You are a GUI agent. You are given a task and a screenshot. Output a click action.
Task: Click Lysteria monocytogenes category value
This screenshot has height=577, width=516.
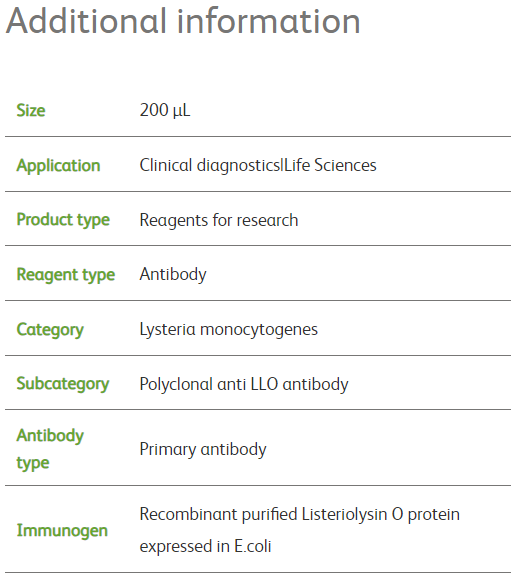coord(229,329)
